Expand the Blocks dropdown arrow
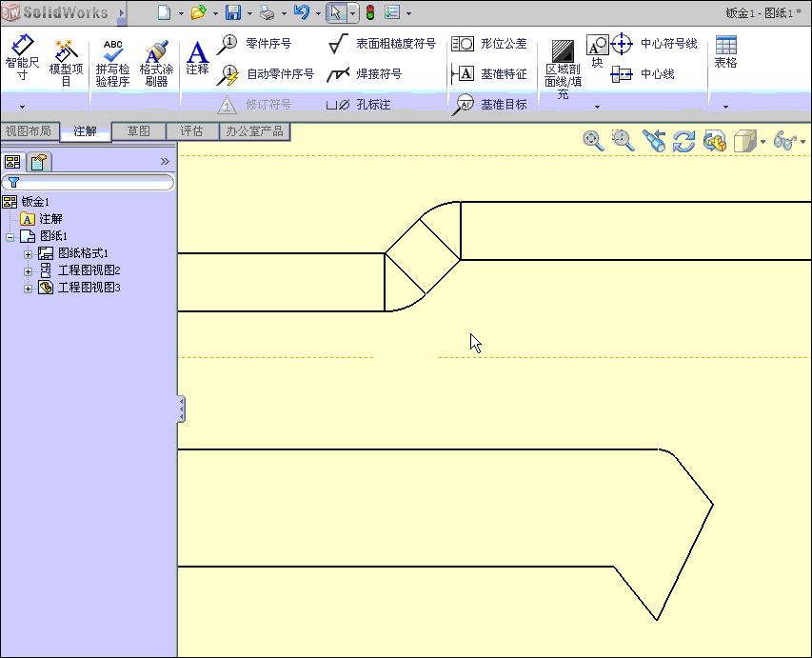The width and height of the screenshot is (812, 658). (597, 107)
